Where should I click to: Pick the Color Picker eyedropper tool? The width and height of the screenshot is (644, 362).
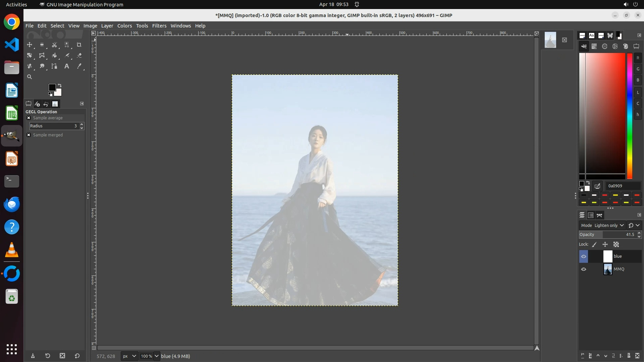click(x=79, y=66)
